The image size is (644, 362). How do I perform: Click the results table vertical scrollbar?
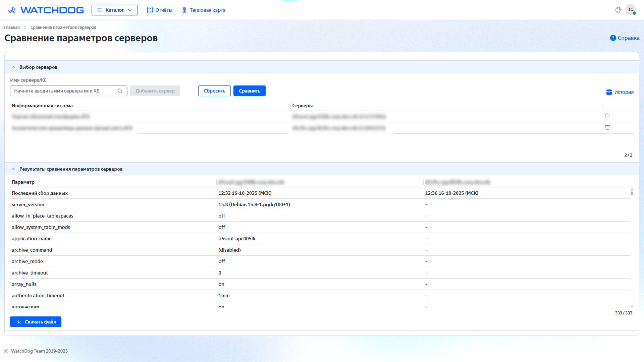(x=632, y=193)
